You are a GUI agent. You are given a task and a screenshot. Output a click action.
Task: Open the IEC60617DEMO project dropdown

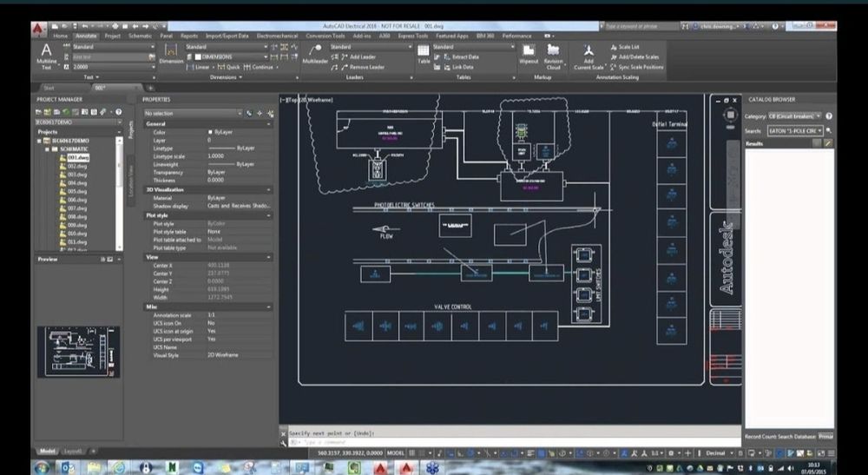coord(79,122)
